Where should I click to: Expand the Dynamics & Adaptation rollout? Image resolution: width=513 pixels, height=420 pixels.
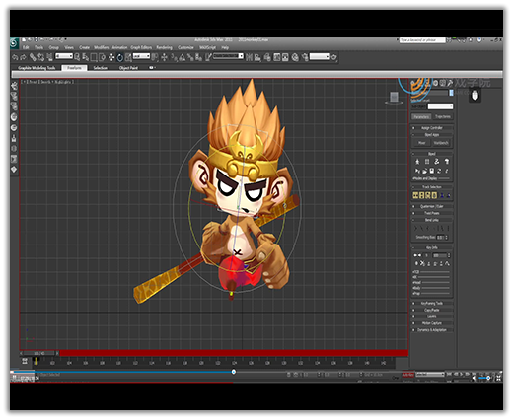(x=432, y=330)
